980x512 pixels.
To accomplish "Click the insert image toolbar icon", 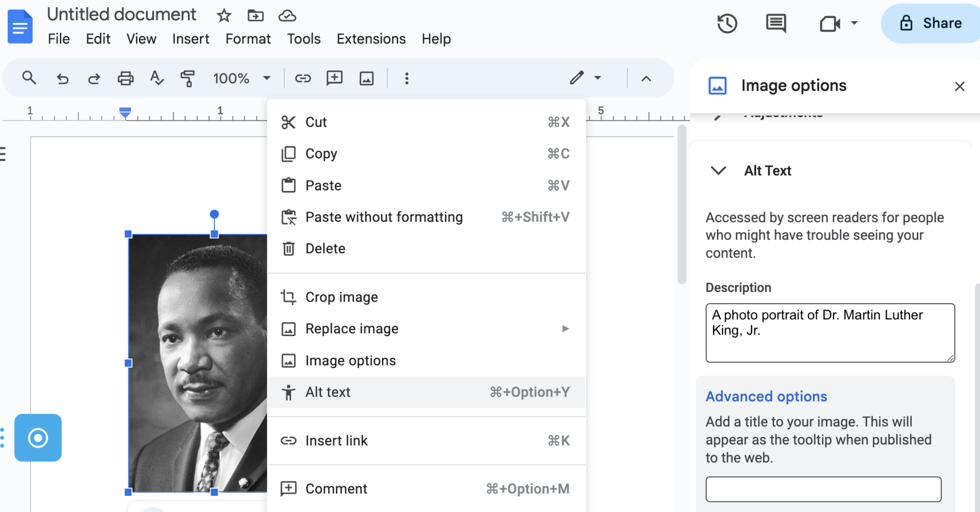I will coord(367,78).
